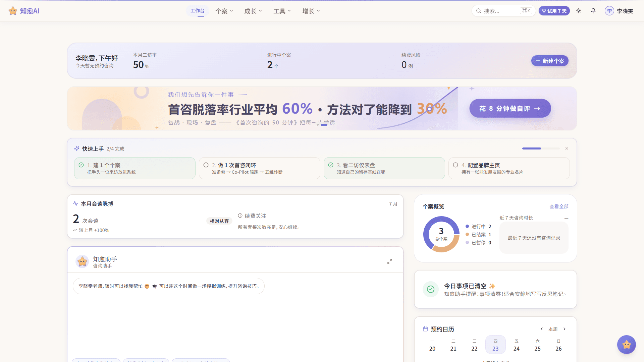Viewport: 644px width, 362px height.
Task: Click the 花8分钟做自评 button
Action: pos(510,108)
